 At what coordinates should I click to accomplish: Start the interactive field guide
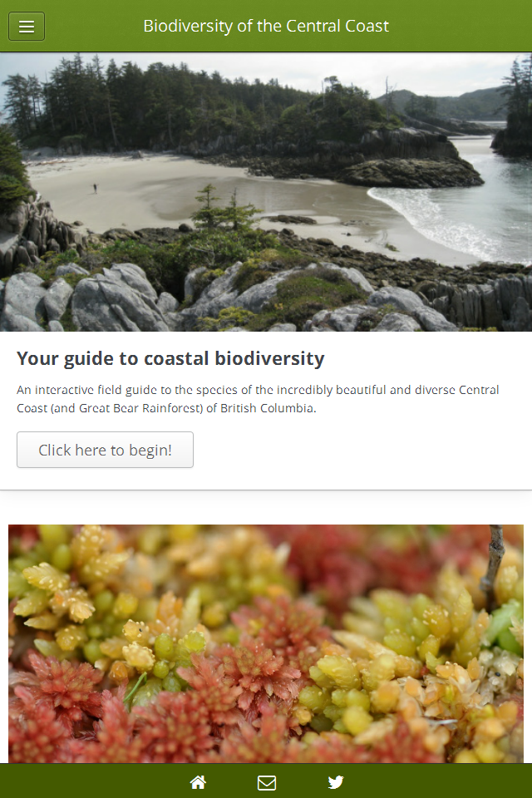click(105, 449)
